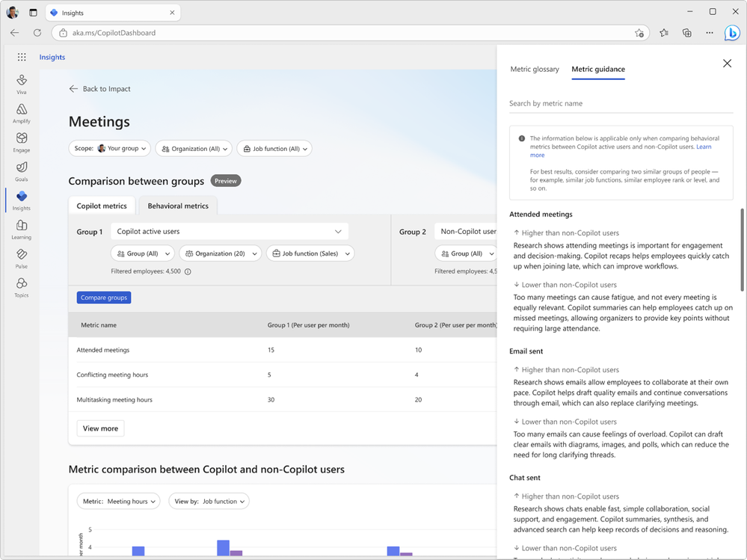Open Job function (Sales) dropdown
This screenshot has width=747, height=560.
point(310,253)
